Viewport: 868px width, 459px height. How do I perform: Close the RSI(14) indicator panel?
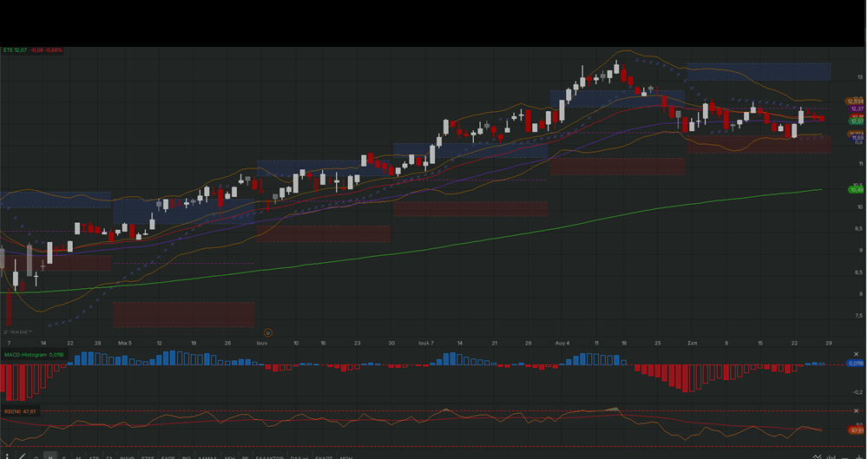[856, 410]
